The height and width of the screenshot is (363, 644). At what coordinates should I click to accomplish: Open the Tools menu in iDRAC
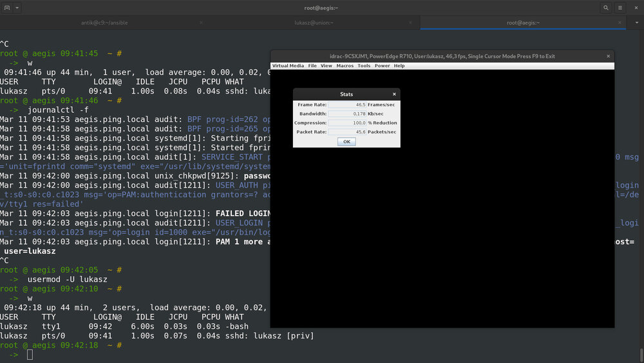coord(364,66)
